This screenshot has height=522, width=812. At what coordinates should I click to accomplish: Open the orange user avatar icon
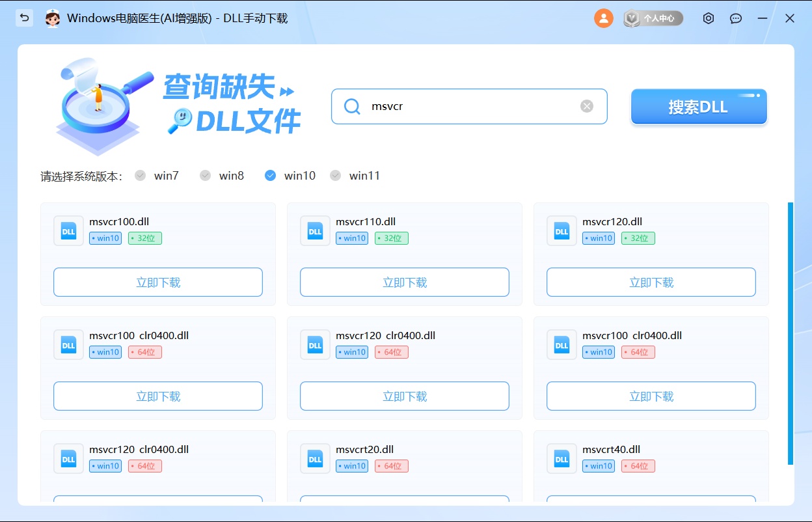click(x=603, y=18)
